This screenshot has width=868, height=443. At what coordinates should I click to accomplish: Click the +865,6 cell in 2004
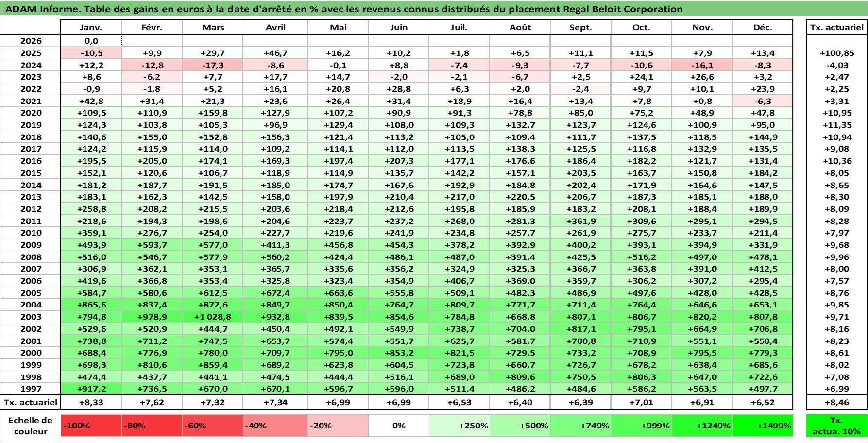pos(91,305)
